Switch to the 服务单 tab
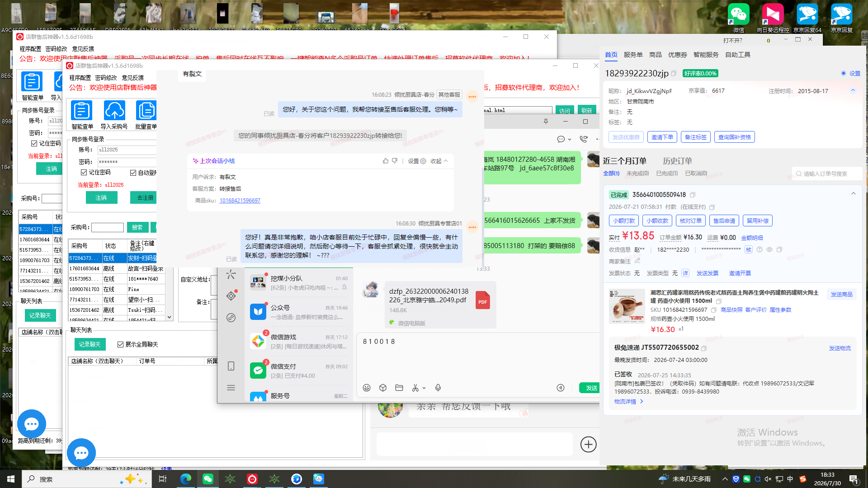Viewport: 868px width, 488px height. coord(633,55)
